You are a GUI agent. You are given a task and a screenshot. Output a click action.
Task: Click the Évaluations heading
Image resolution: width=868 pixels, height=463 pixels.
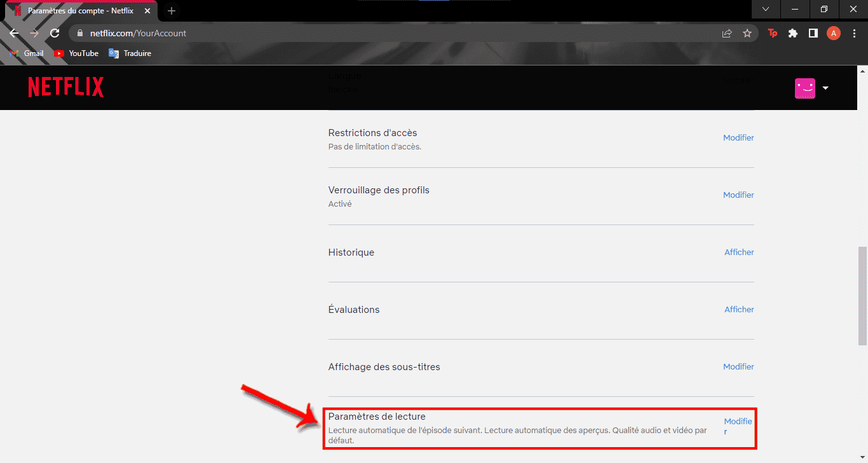pos(354,310)
